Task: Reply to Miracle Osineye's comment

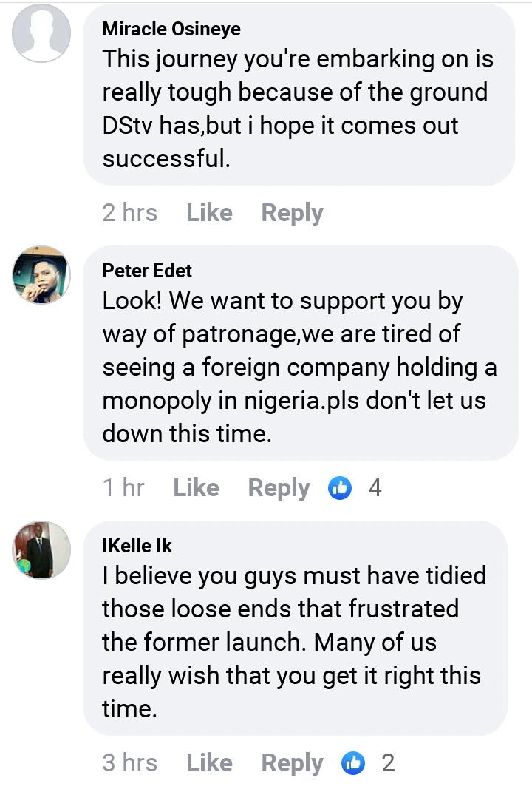Action: [x=292, y=213]
